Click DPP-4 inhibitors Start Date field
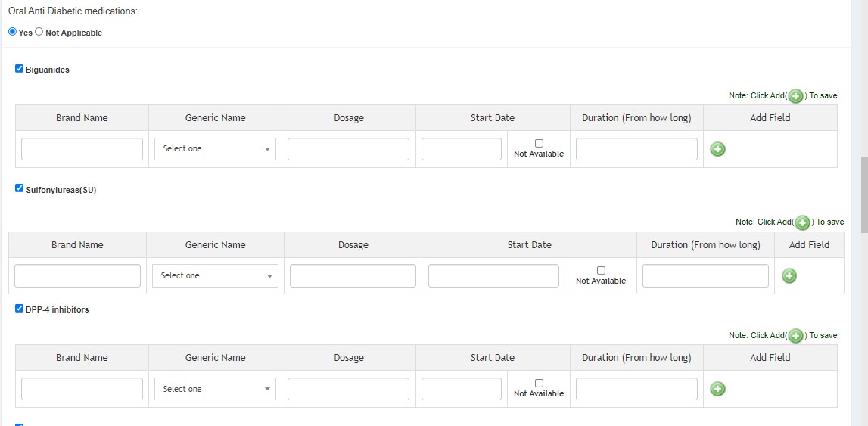 tap(462, 389)
